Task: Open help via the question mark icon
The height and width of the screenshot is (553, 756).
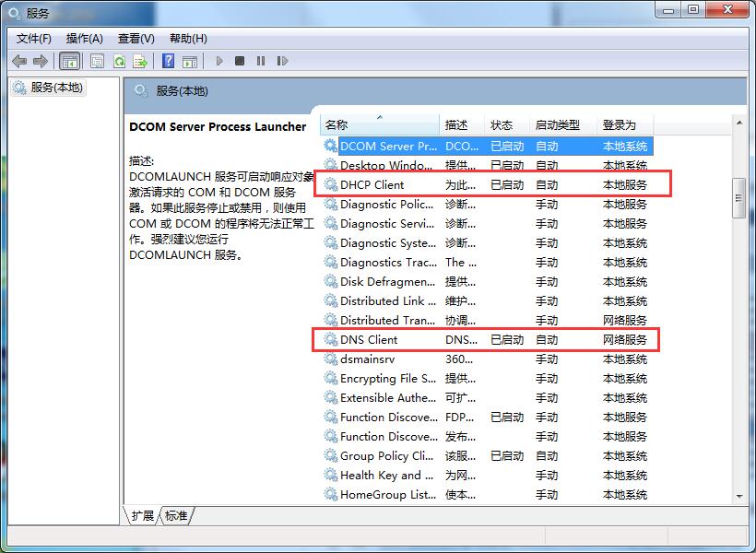Action: click(x=170, y=61)
